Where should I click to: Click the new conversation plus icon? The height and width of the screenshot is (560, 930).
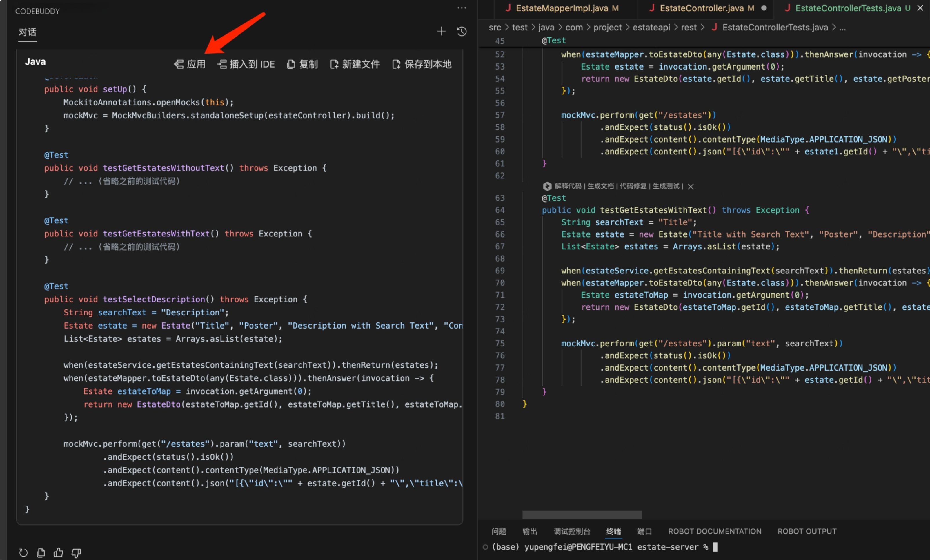click(x=441, y=31)
